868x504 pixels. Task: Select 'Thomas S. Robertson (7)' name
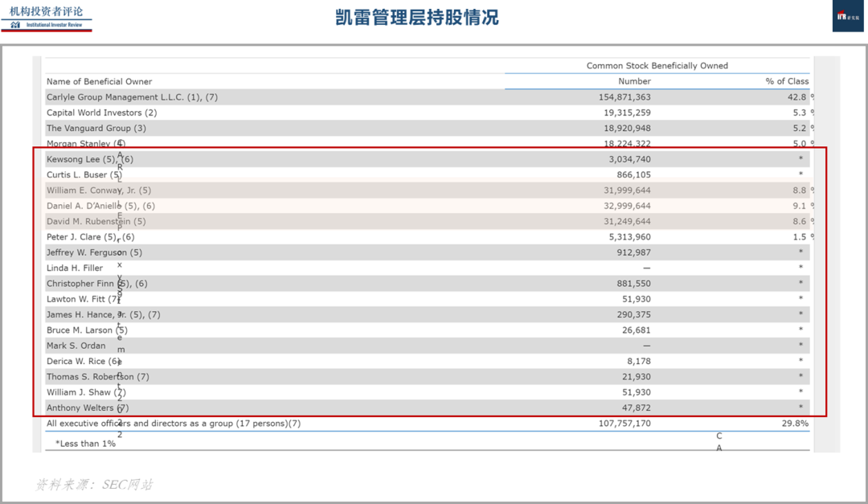pyautogui.click(x=98, y=376)
